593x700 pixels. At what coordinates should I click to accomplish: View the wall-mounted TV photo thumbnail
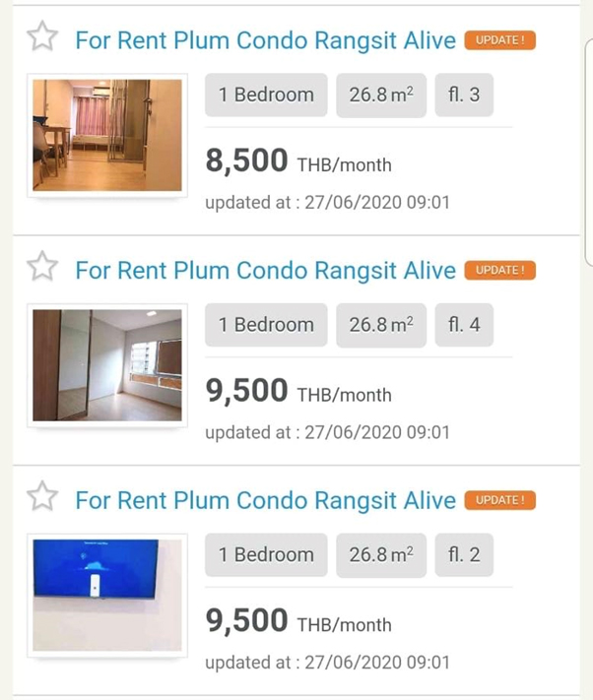107,595
